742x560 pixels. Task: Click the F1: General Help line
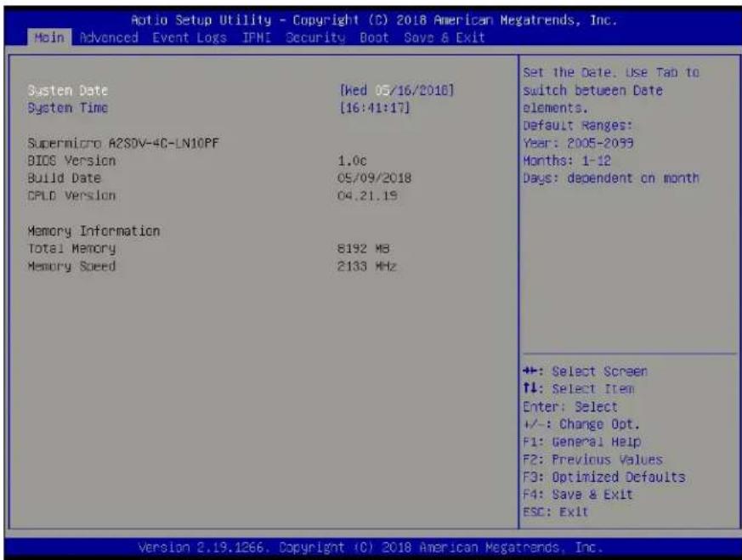point(581,442)
